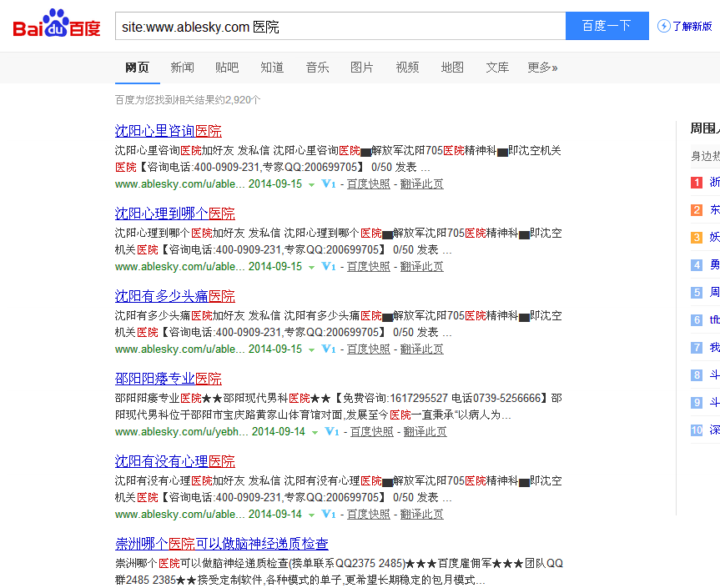Open the 崇洲哪个医院可以做脑神经递质检查 result

(221, 544)
